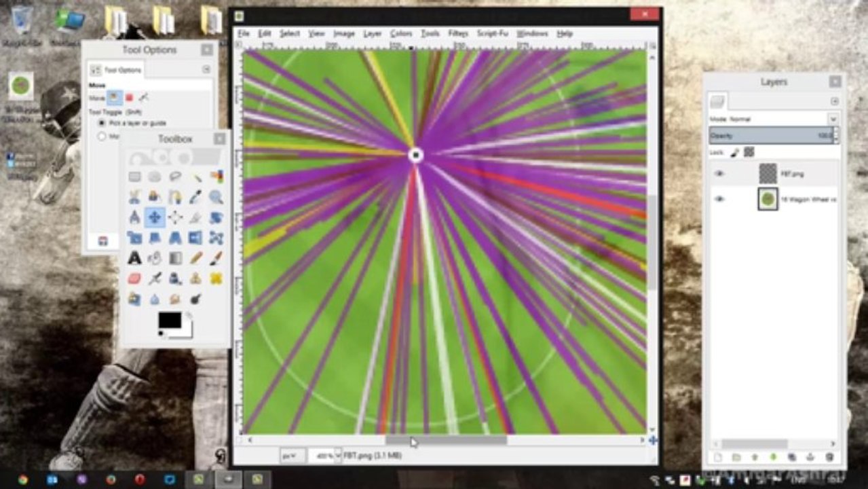
Task: Select the Measure compass tool
Action: coord(134,217)
